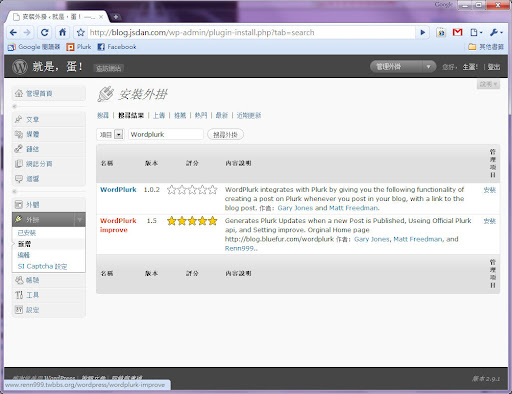Viewport: 512px width, 394px height.
Task: Open Facebook bookmark
Action: tap(117, 47)
